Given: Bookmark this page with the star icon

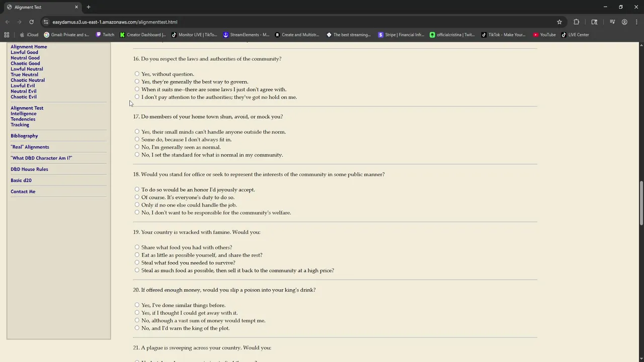Looking at the screenshot, I should [559, 22].
